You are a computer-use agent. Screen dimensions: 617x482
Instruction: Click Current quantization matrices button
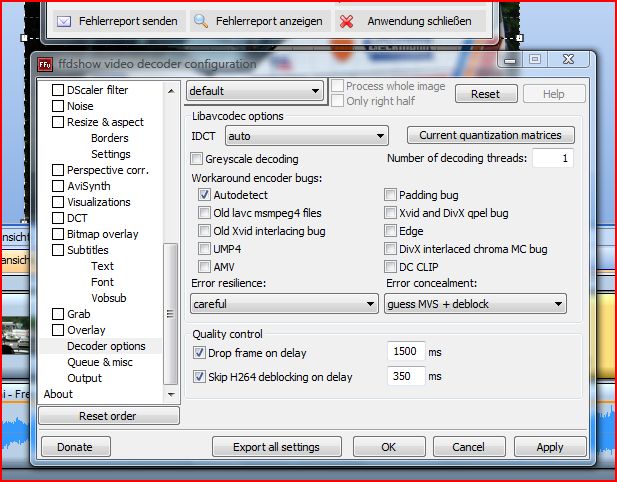coord(490,135)
